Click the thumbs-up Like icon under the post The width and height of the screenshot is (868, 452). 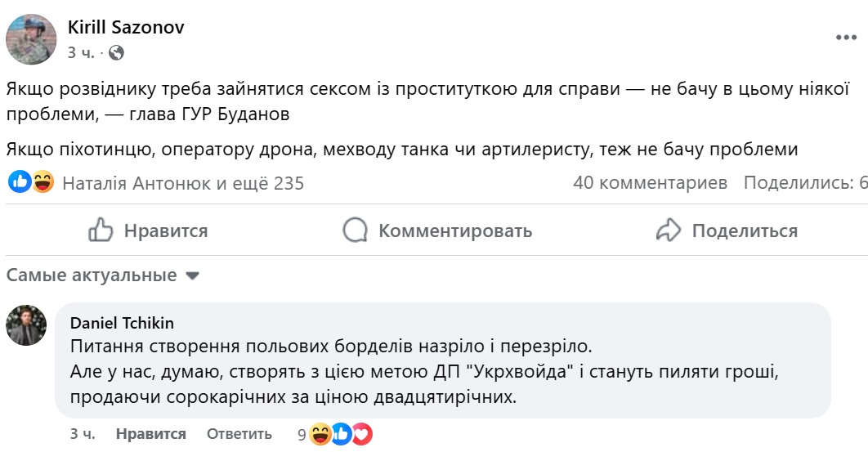[x=101, y=230]
